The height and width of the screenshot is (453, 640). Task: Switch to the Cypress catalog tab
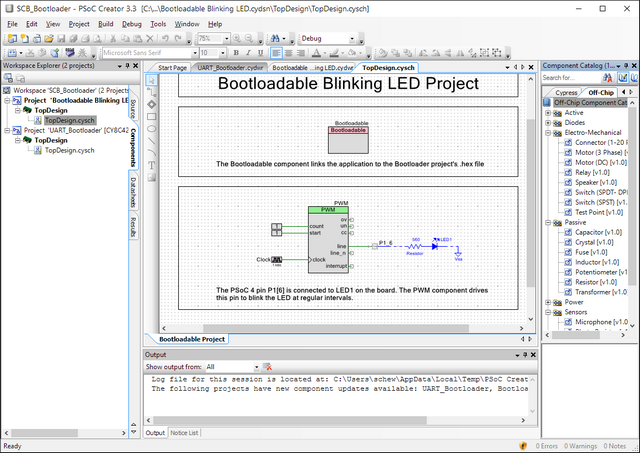click(x=566, y=93)
